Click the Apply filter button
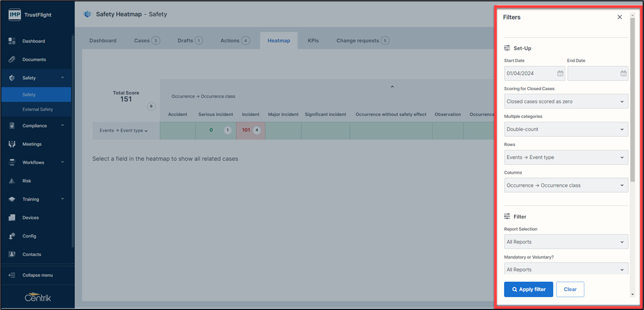644x310 pixels. pos(529,289)
